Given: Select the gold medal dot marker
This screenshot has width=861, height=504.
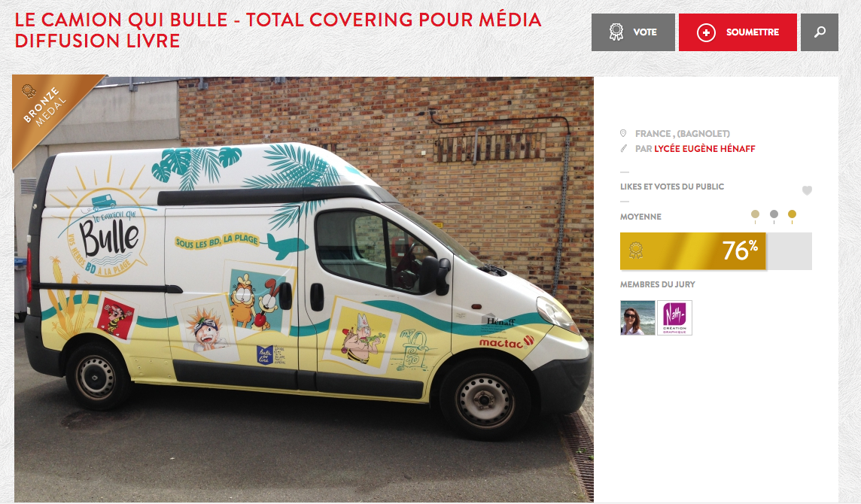Looking at the screenshot, I should [792, 214].
